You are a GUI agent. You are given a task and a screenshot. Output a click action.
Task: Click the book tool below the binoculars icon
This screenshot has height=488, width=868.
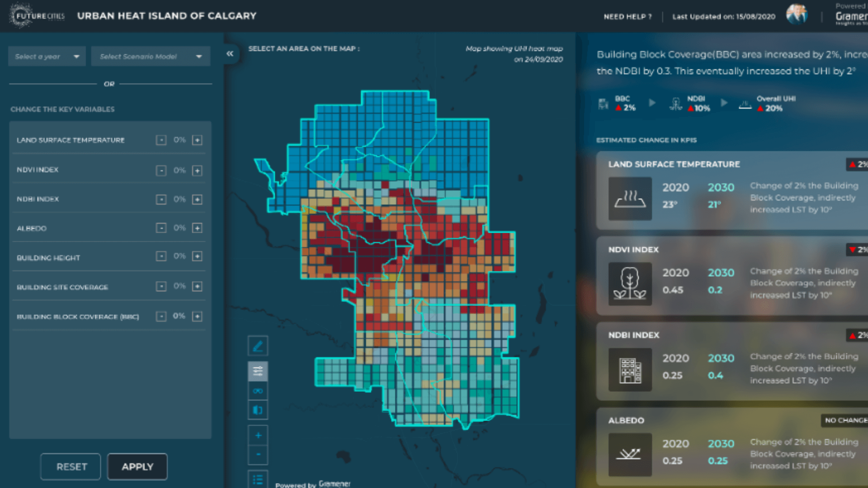[258, 410]
